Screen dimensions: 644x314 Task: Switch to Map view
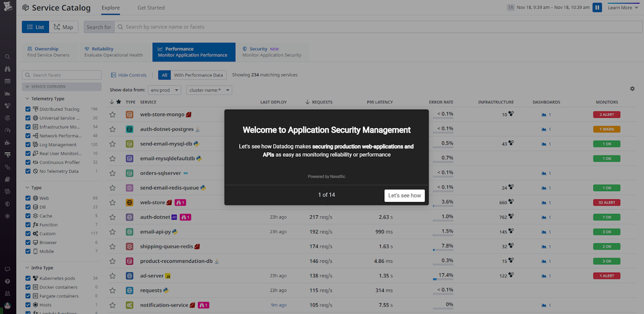coord(64,27)
